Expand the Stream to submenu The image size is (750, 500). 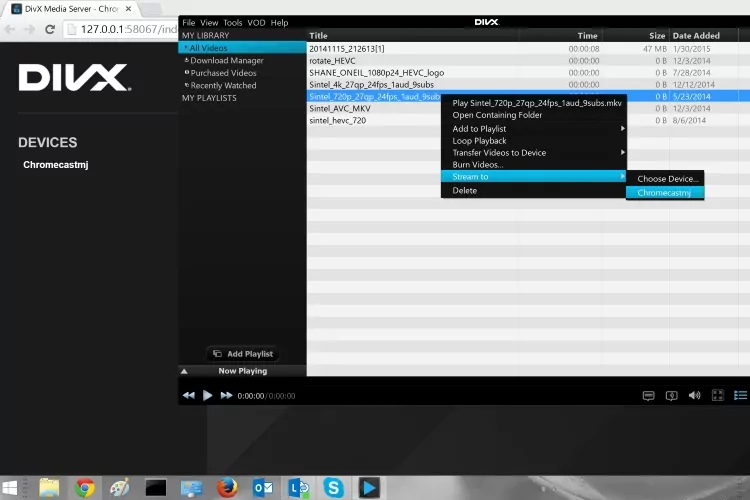[533, 177]
